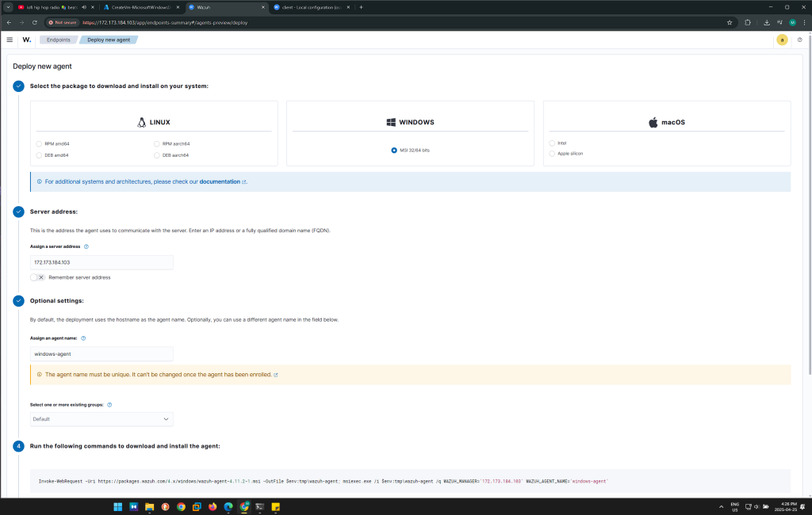The width and height of the screenshot is (812, 515).
Task: Expand the Default groups dropdown
Action: tap(101, 419)
